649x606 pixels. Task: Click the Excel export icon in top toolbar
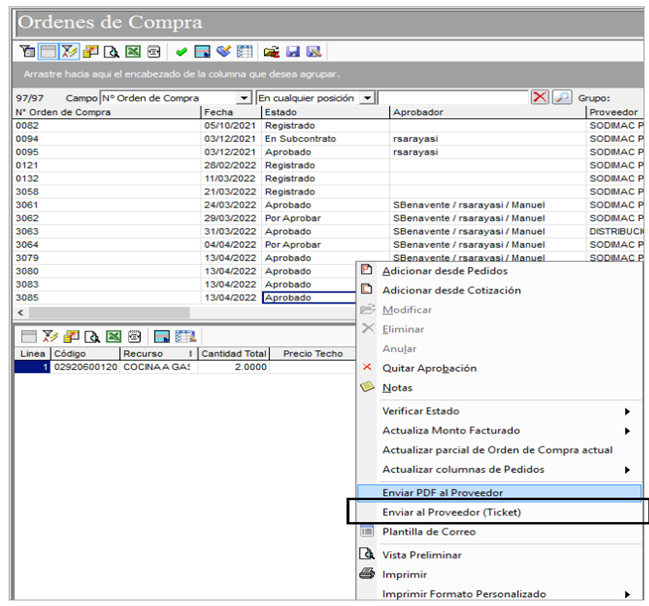[x=133, y=52]
